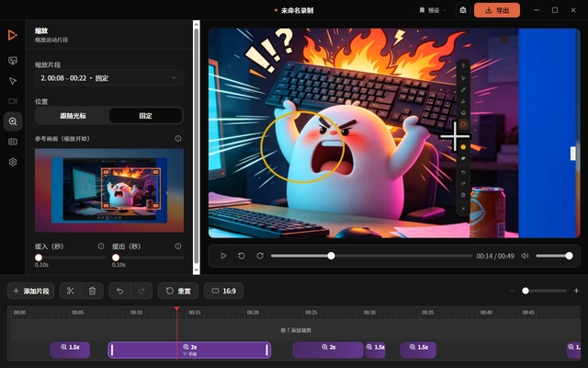Select the highlighted 2x 手动 zoom segment
Image resolution: width=588 pixels, height=368 pixels.
[x=189, y=350]
